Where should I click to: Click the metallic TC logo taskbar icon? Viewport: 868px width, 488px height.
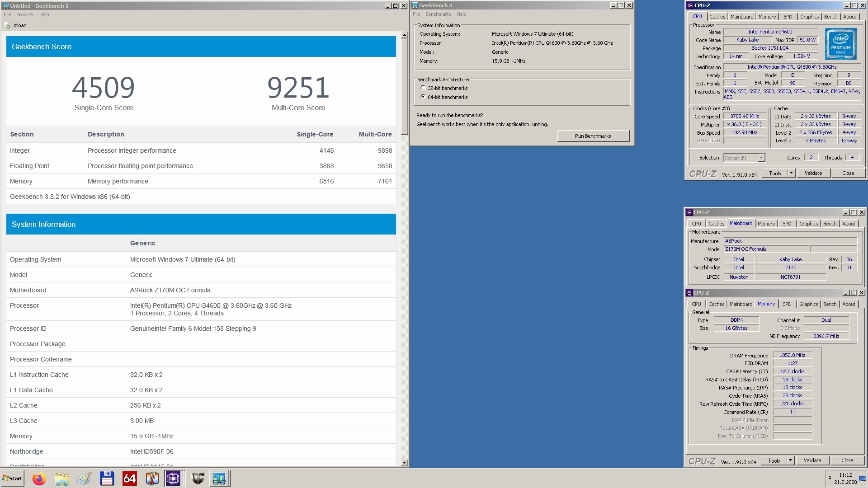click(198, 479)
